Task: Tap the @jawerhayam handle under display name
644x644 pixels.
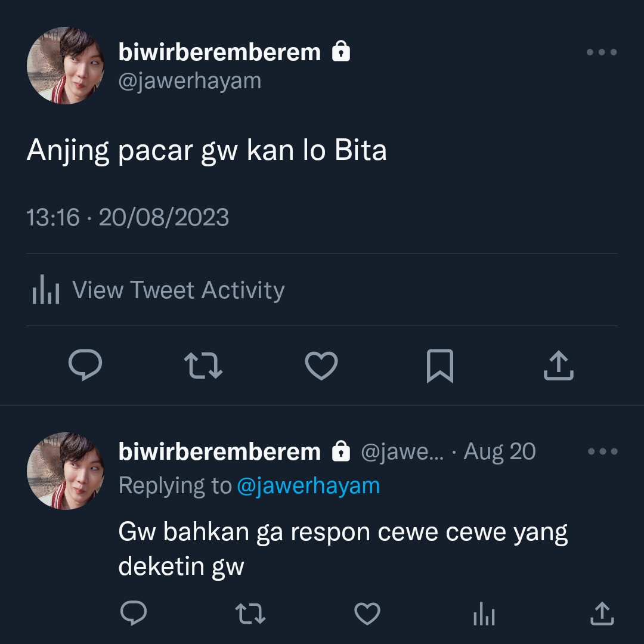Action: pyautogui.click(x=190, y=81)
